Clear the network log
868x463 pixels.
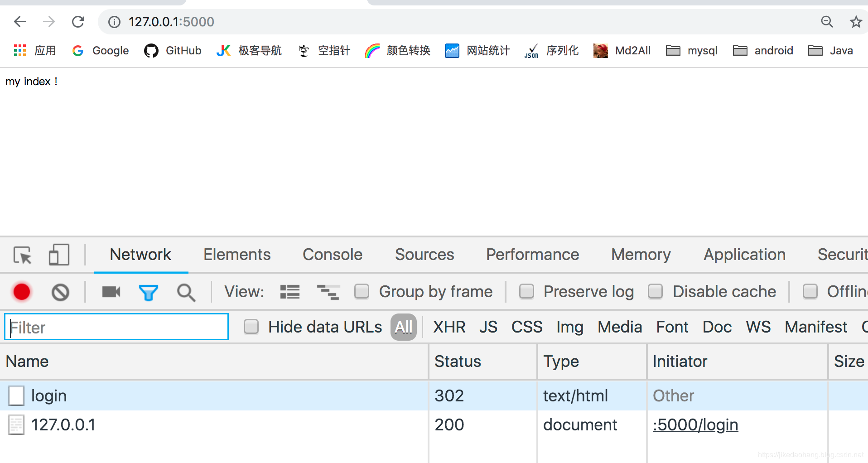click(x=60, y=292)
